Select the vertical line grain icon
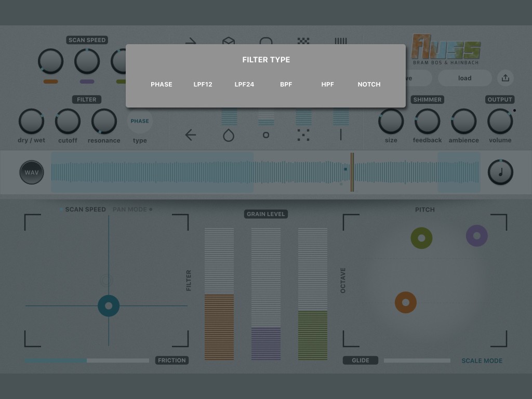The width and height of the screenshot is (532, 399). pos(341,135)
